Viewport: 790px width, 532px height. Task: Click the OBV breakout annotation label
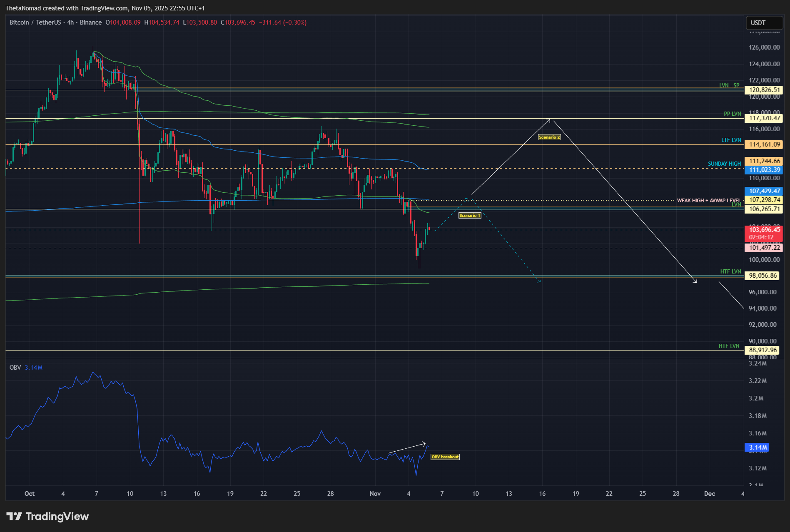click(x=445, y=457)
